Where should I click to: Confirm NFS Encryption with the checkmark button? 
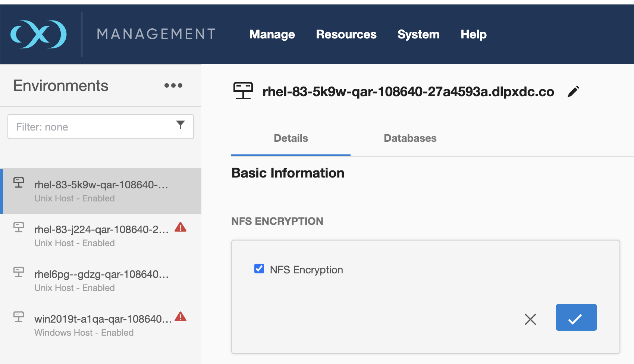pos(576,317)
